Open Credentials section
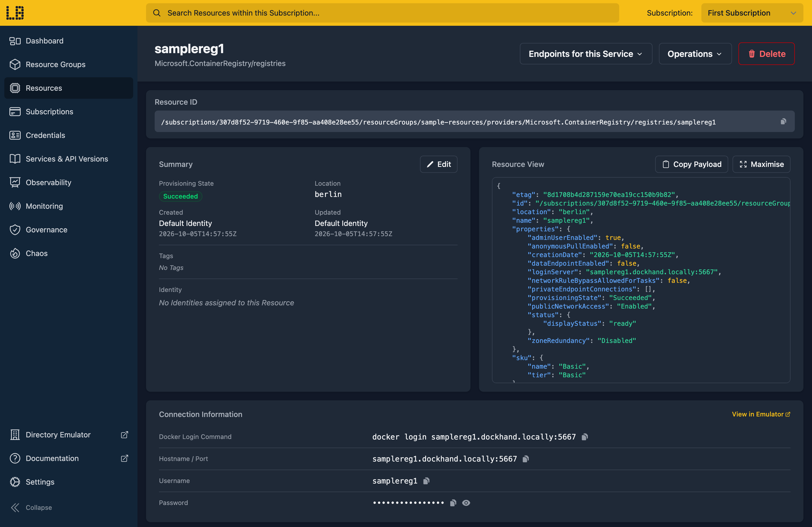812x527 pixels. tap(68, 135)
